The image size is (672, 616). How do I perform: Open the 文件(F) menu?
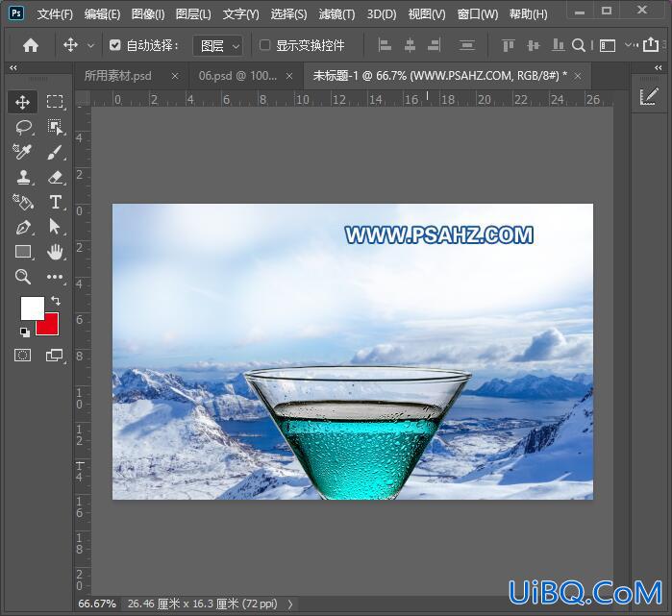click(55, 14)
